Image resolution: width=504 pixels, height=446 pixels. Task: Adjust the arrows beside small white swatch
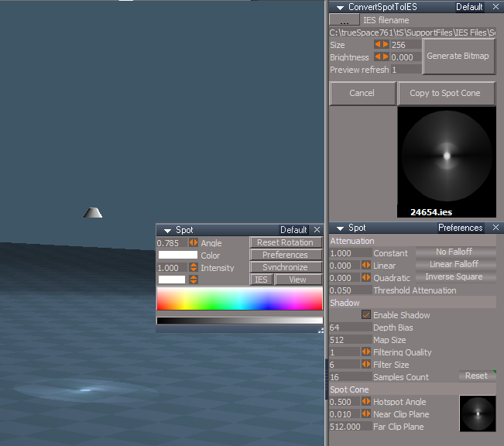(194, 280)
